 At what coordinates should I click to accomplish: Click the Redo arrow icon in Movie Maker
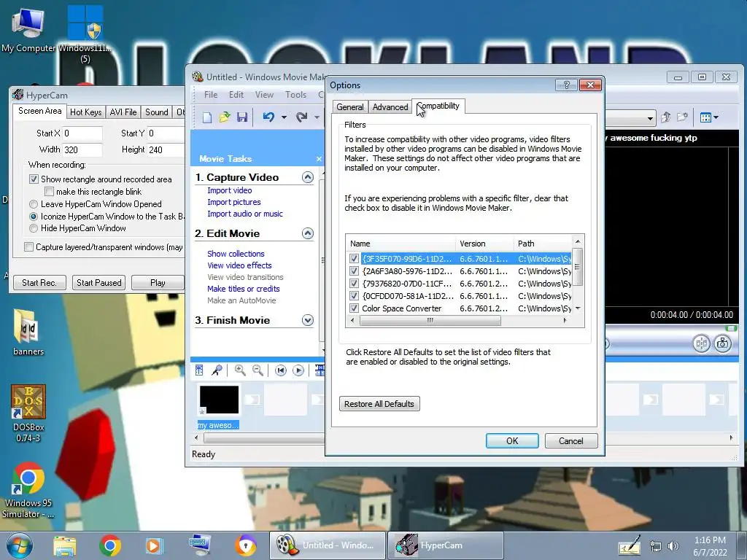pos(301,117)
